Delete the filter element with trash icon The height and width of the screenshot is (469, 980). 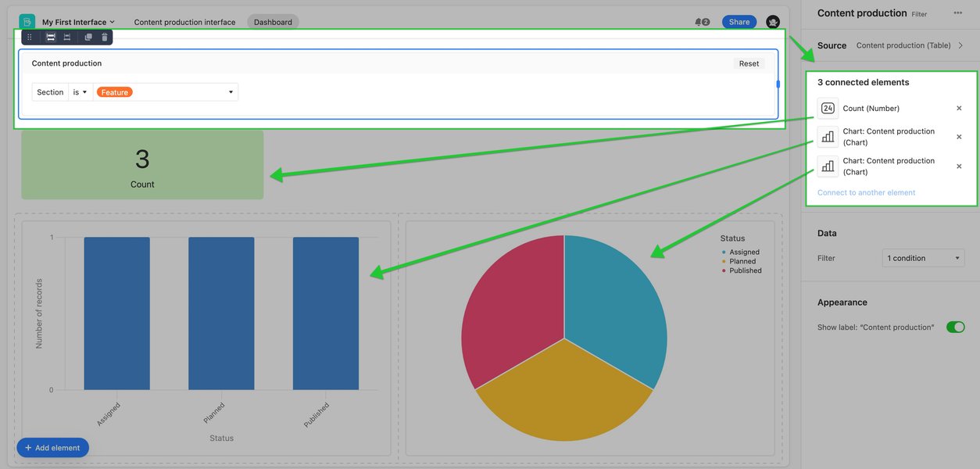(x=105, y=37)
